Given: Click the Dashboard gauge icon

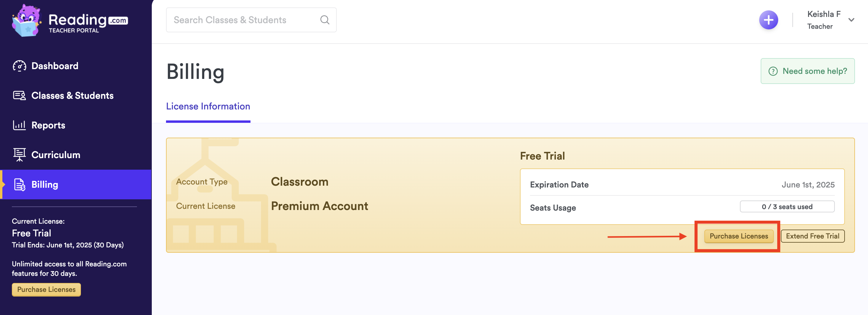Looking at the screenshot, I should tap(19, 66).
